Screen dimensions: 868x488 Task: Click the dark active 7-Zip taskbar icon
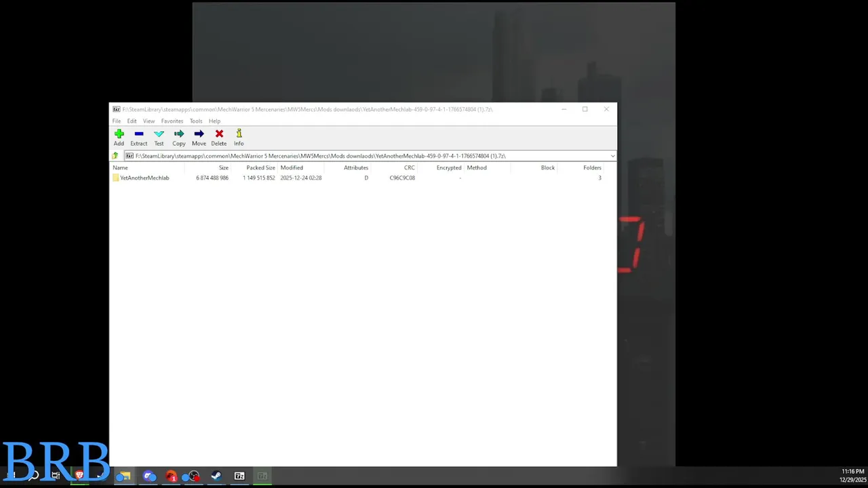click(x=262, y=476)
